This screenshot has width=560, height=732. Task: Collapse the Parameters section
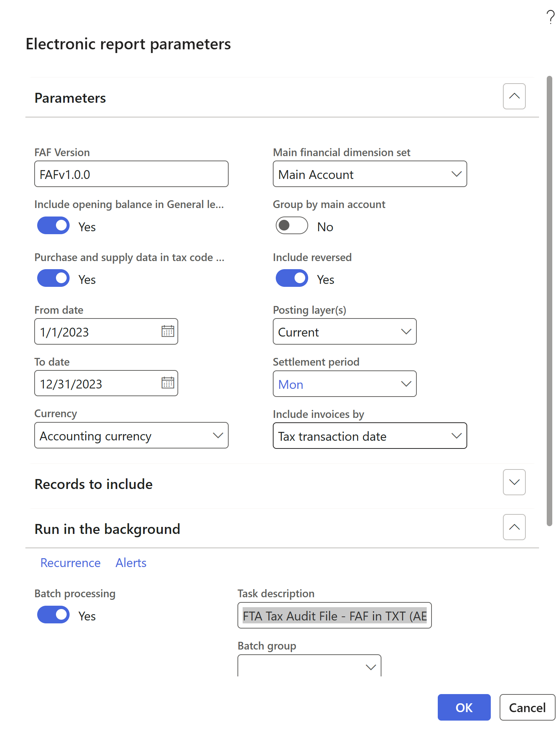[x=514, y=96]
